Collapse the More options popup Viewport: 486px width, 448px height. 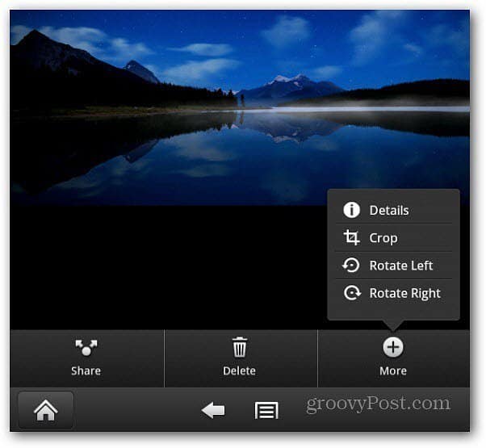coord(394,358)
